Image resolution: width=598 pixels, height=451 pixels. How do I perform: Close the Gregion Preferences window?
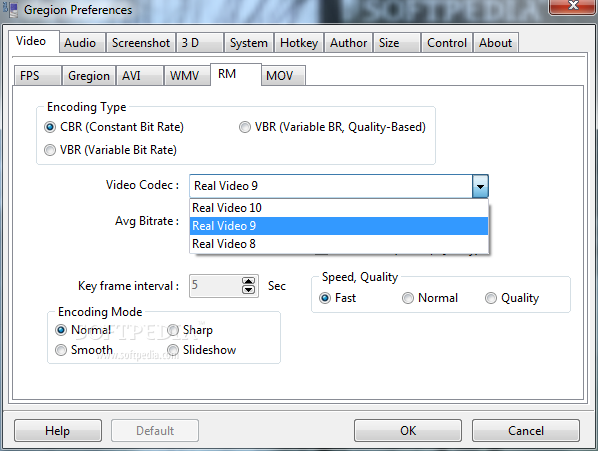[572, 6]
